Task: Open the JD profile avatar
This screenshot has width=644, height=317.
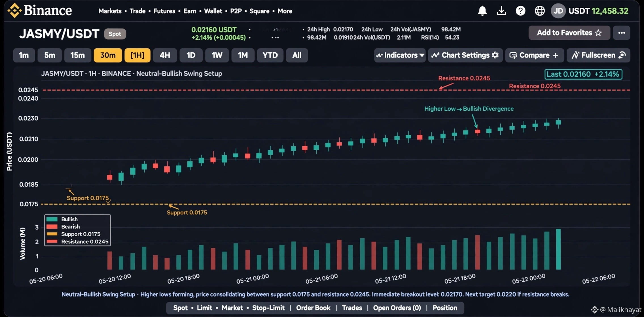Action: tap(558, 11)
